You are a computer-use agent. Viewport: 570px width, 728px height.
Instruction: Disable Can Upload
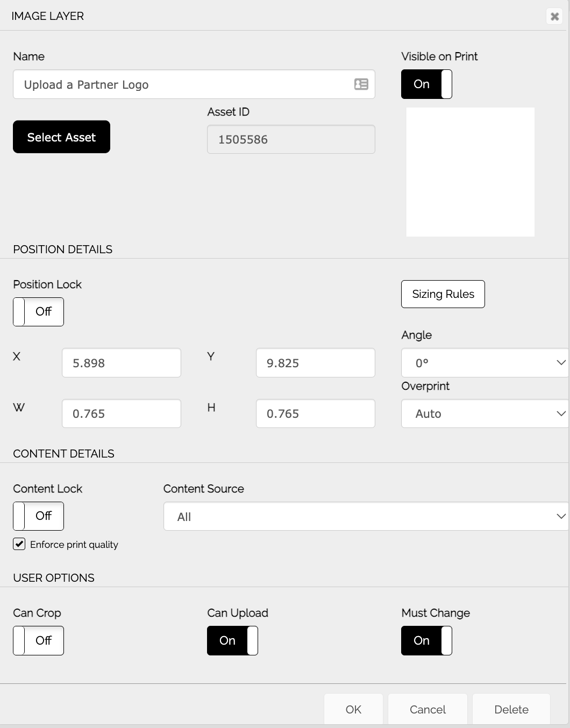click(232, 641)
